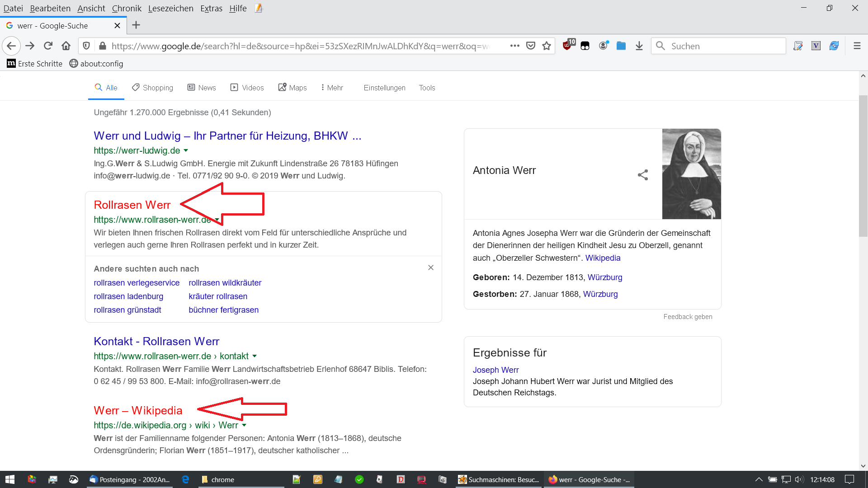868x488 pixels.
Task: Save page to Pocket icon
Action: (531, 46)
